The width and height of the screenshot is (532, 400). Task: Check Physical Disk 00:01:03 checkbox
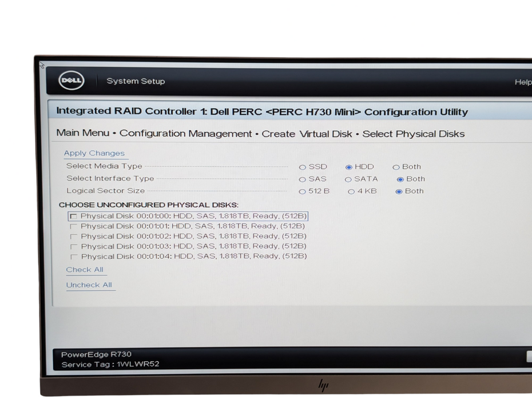(x=74, y=247)
